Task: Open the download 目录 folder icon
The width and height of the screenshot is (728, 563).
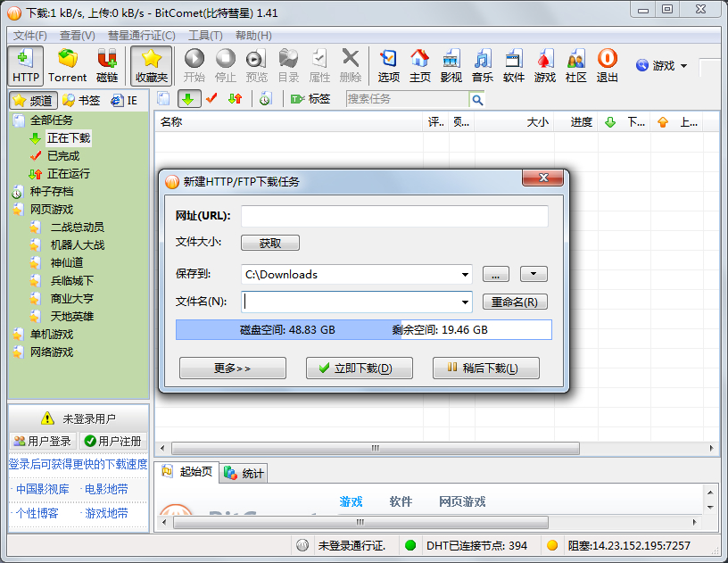Action: pos(288,66)
